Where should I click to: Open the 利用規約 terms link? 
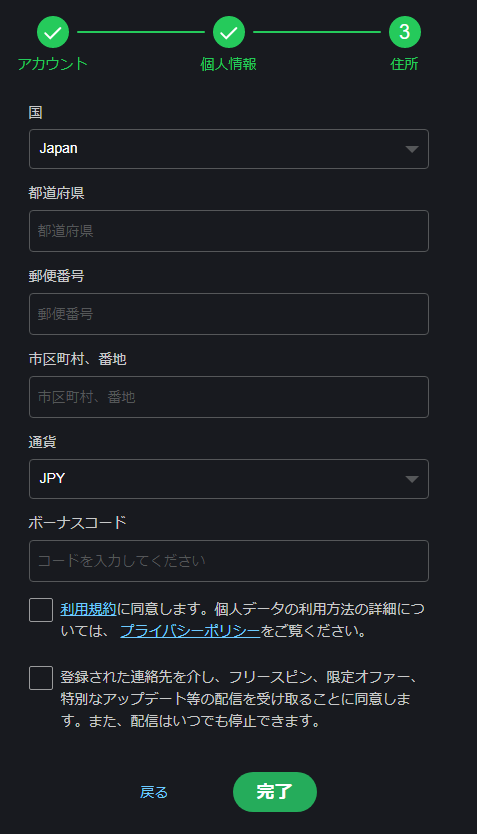[x=88, y=609]
